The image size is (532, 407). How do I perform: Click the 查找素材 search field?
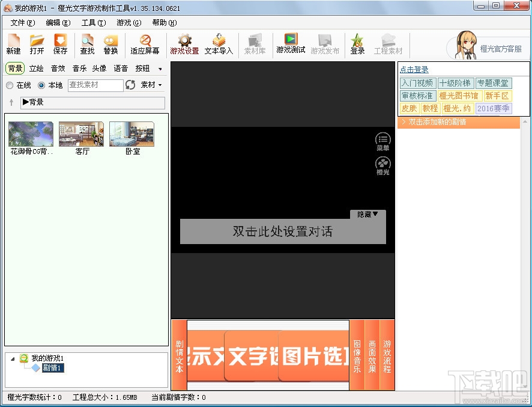point(95,85)
